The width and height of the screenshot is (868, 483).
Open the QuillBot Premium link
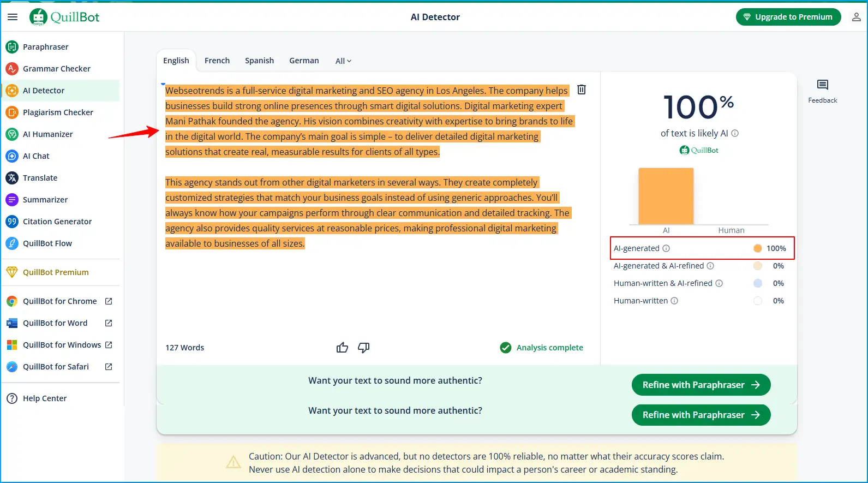pyautogui.click(x=56, y=272)
